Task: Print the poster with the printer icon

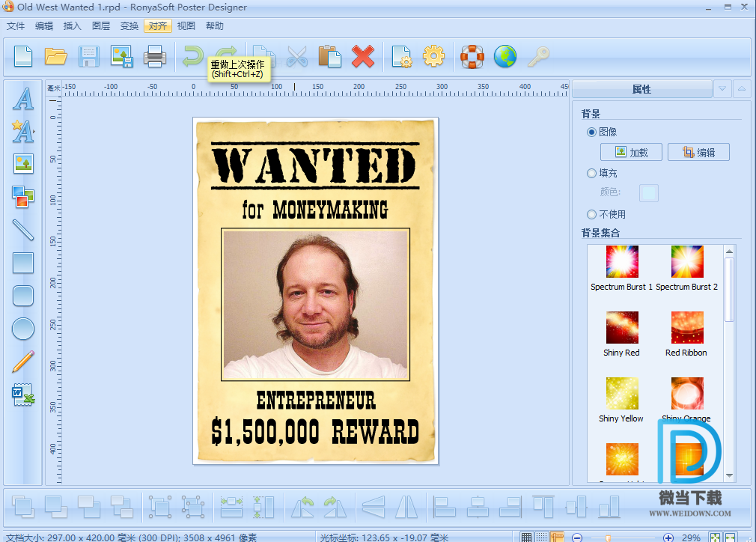Action: click(x=155, y=56)
